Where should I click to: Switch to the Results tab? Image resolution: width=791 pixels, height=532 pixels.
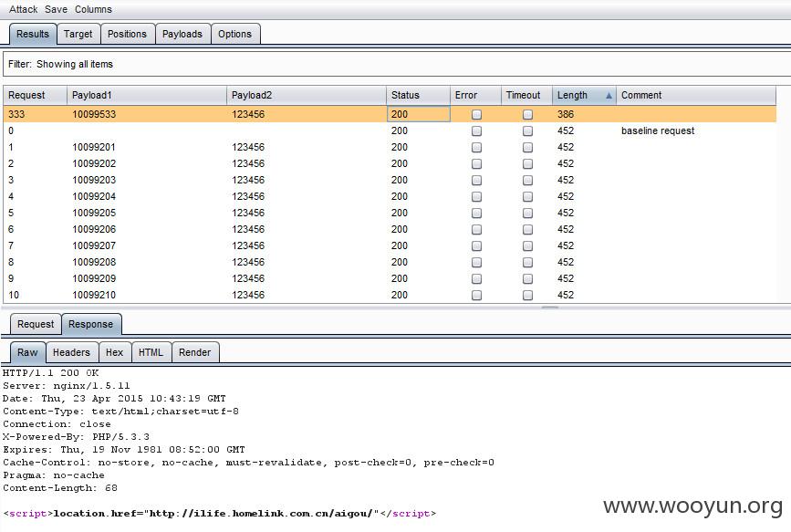[33, 34]
